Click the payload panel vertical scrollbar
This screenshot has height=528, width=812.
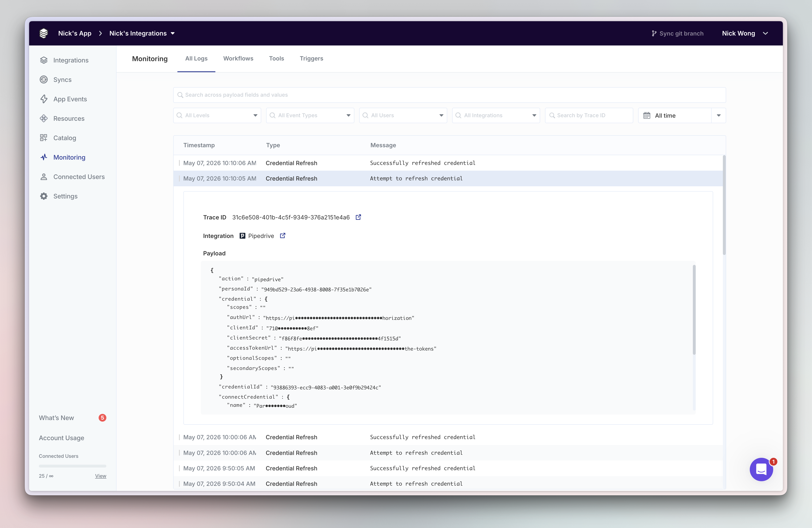pyautogui.click(x=694, y=310)
